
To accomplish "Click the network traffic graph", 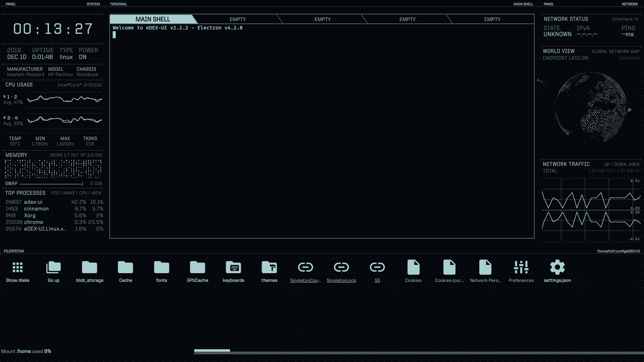I will pyautogui.click(x=591, y=210).
